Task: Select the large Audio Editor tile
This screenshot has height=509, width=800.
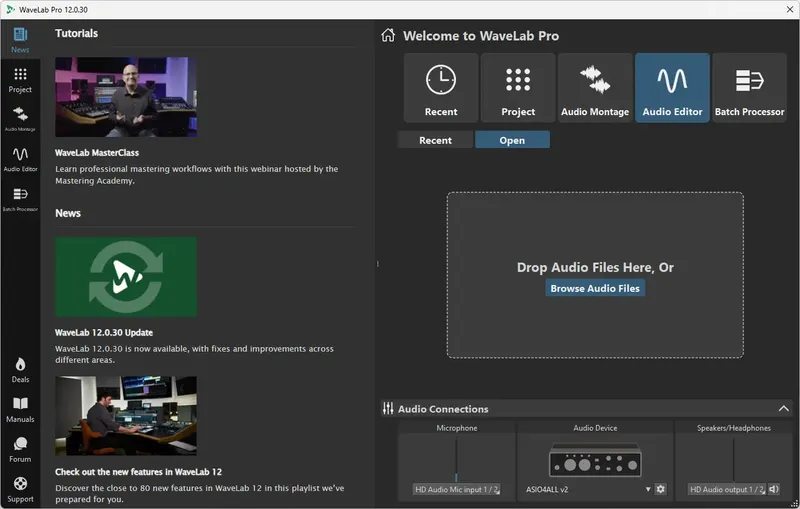Action: (672, 88)
